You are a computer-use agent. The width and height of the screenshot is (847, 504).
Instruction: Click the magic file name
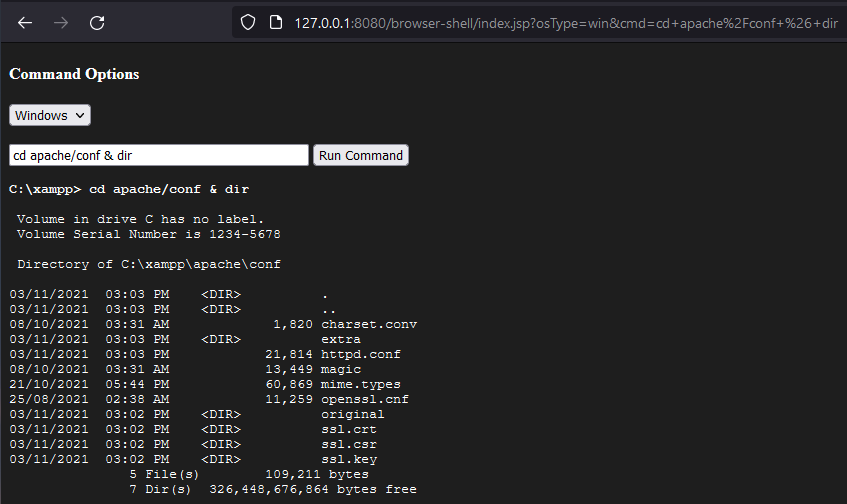pos(340,369)
